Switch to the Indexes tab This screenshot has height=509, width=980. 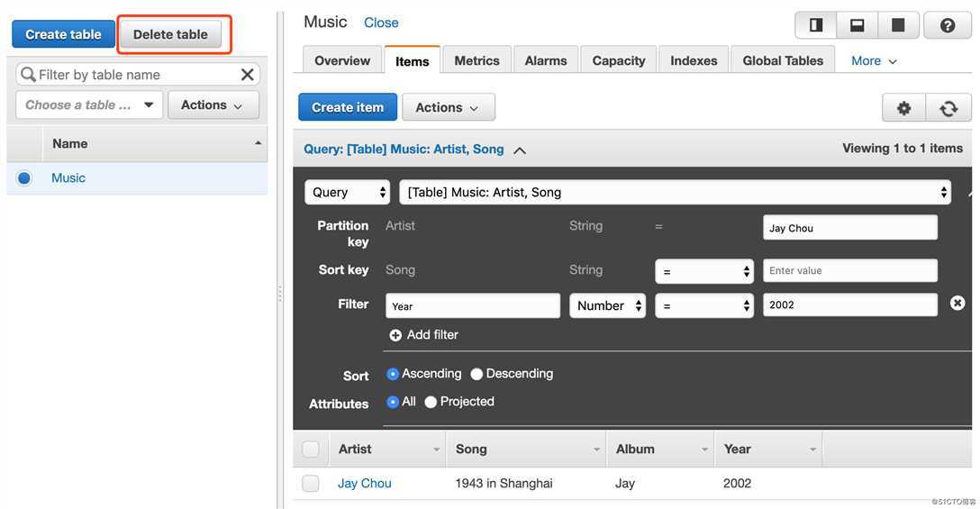point(694,60)
